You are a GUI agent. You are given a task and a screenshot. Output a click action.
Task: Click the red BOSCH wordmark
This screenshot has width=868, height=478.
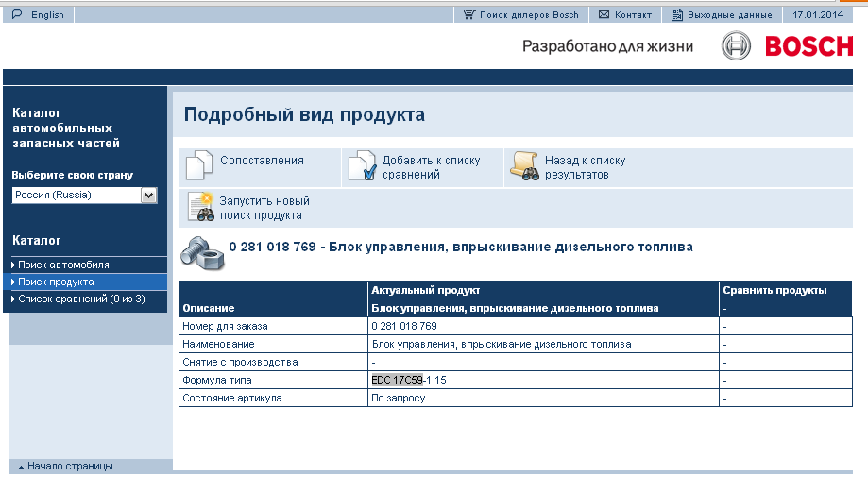[808, 46]
